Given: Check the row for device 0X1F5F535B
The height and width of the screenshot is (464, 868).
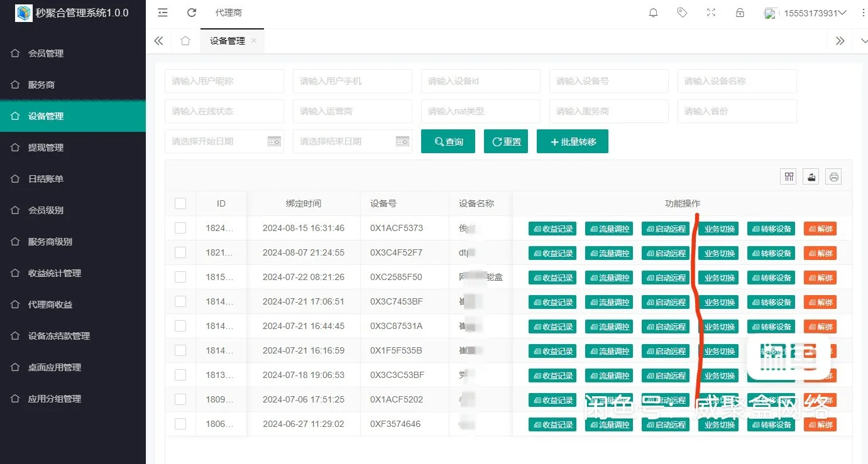Looking at the screenshot, I should (180, 350).
